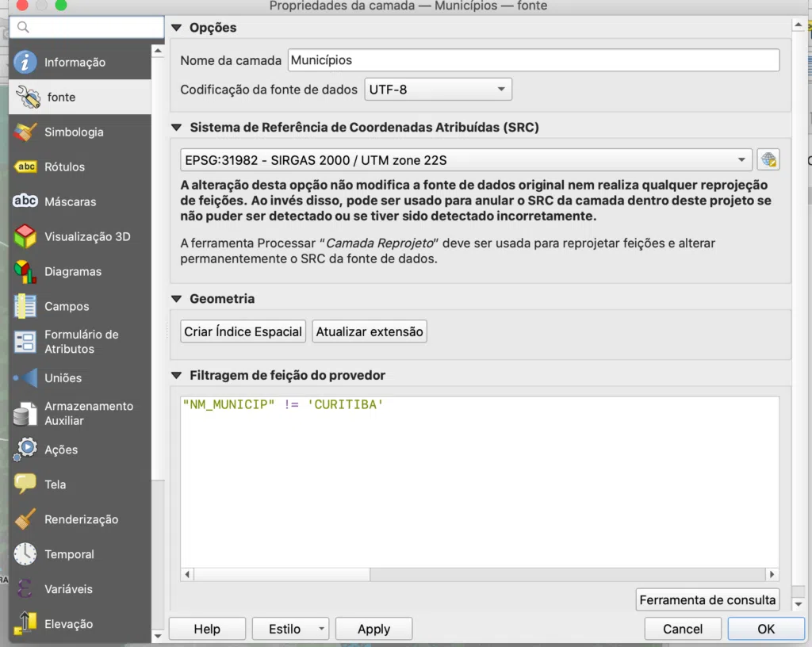The width and height of the screenshot is (812, 647).
Task: Click the Select CRS globe button
Action: coord(768,160)
